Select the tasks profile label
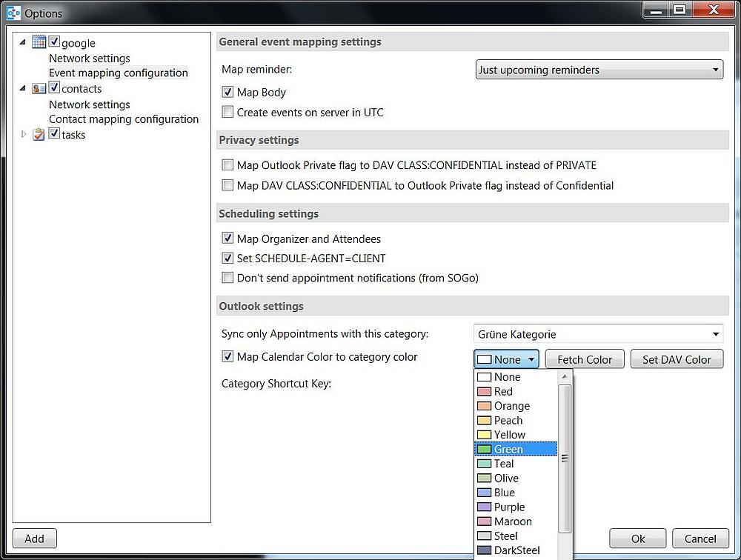The image size is (741, 560). tap(73, 135)
